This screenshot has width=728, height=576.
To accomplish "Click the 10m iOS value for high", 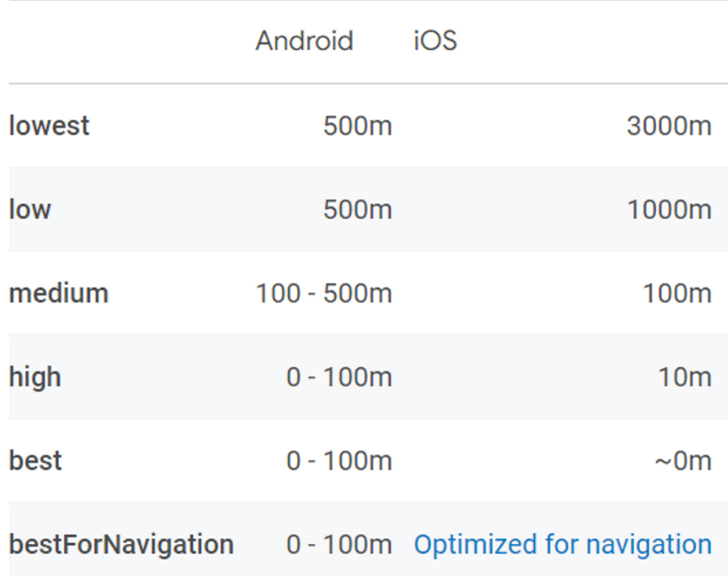I will pyautogui.click(x=686, y=377).
